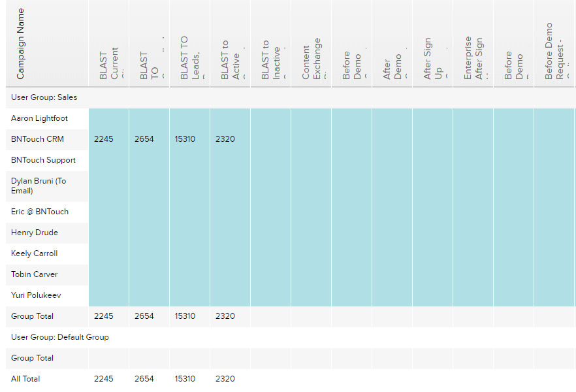Click the BLAST TO Leads column header
The width and height of the screenshot is (576, 392).
[x=189, y=43]
